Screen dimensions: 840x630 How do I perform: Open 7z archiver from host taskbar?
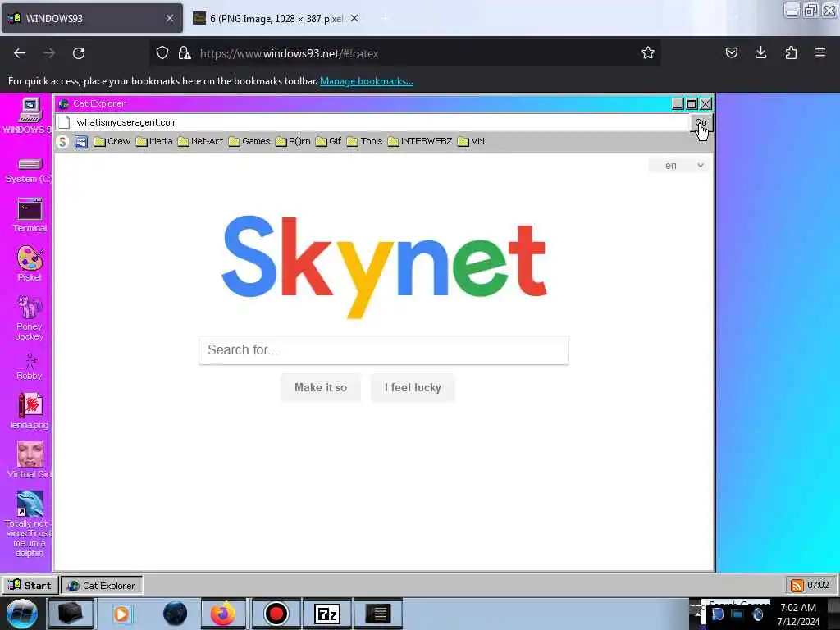[x=327, y=614]
